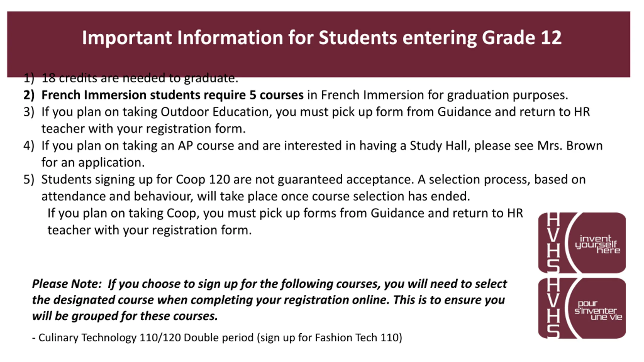Click the Outdoor Education list item
This screenshot has width=644, height=362.
pyautogui.click(x=307, y=120)
